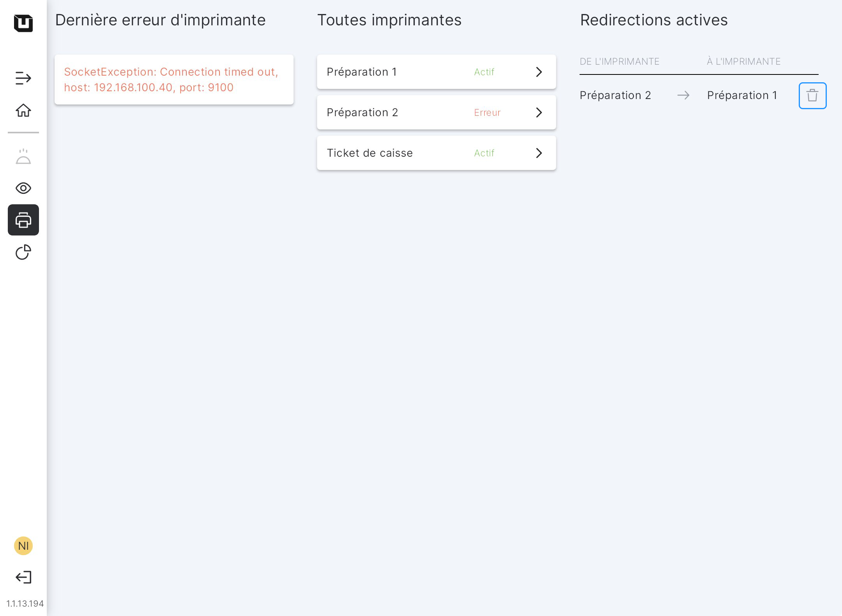The width and height of the screenshot is (842, 616).
Task: Open the eye overview icon
Action: pos(23,188)
